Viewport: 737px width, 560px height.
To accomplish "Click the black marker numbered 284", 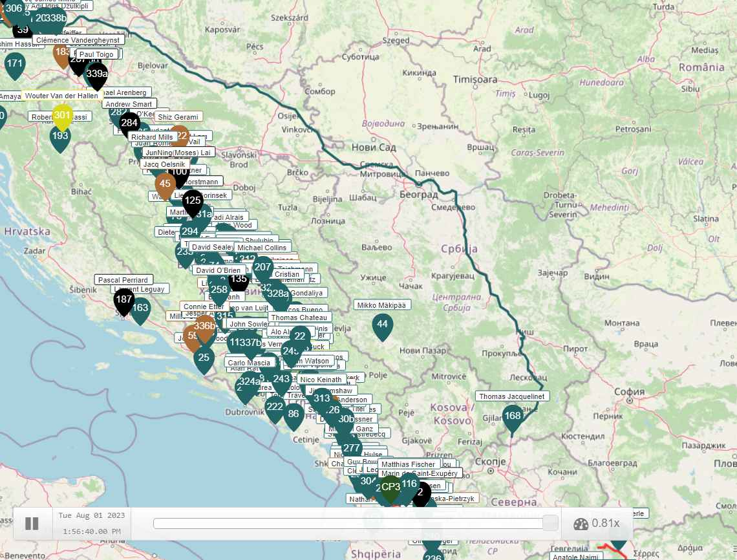I will click(x=129, y=123).
